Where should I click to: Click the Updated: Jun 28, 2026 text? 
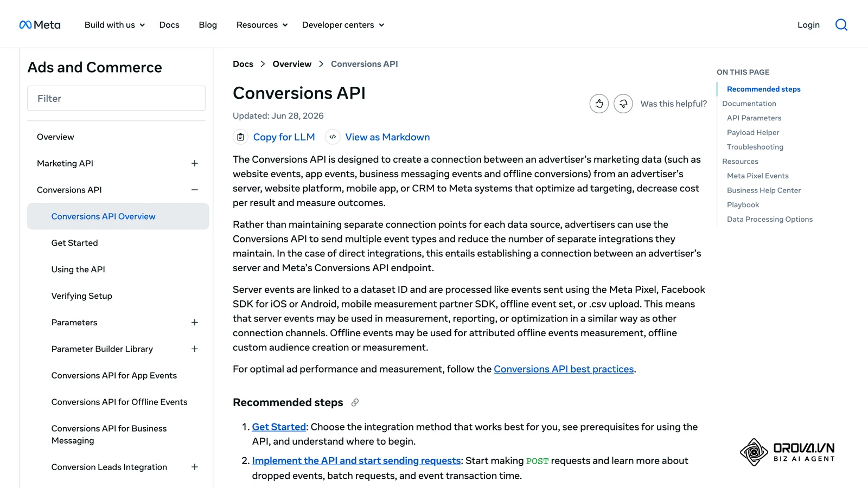pyautogui.click(x=278, y=116)
